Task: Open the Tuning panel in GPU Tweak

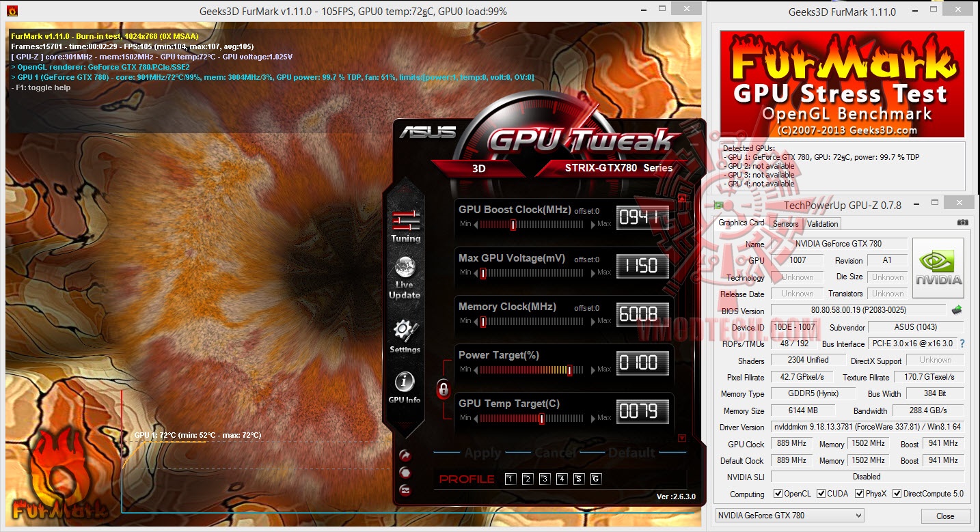Action: [x=405, y=226]
